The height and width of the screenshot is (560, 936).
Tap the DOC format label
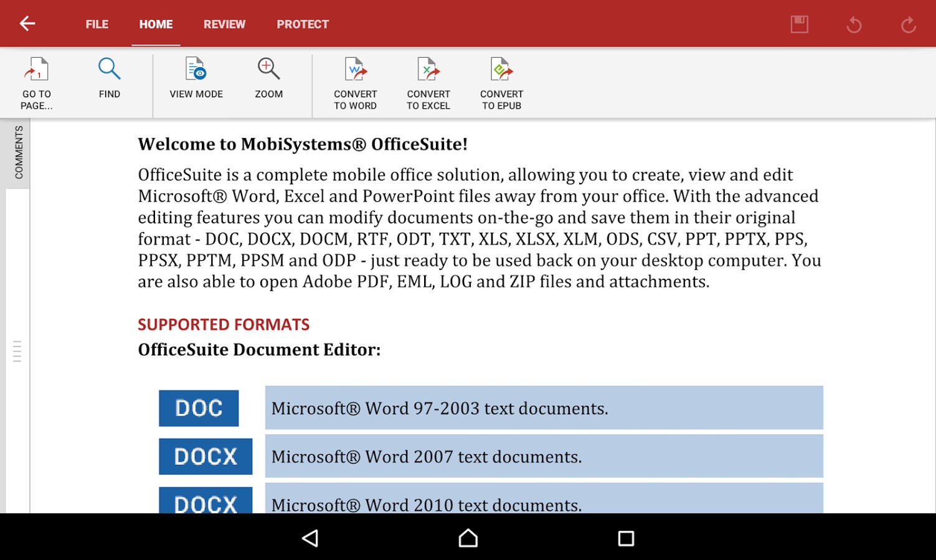(198, 408)
